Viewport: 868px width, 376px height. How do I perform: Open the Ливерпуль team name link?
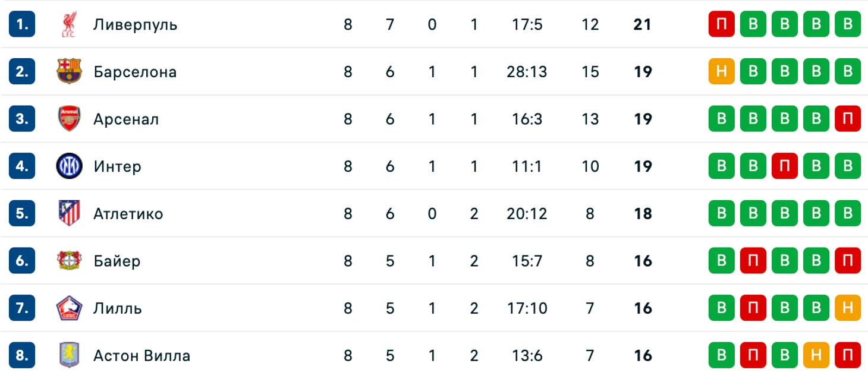pos(135,25)
